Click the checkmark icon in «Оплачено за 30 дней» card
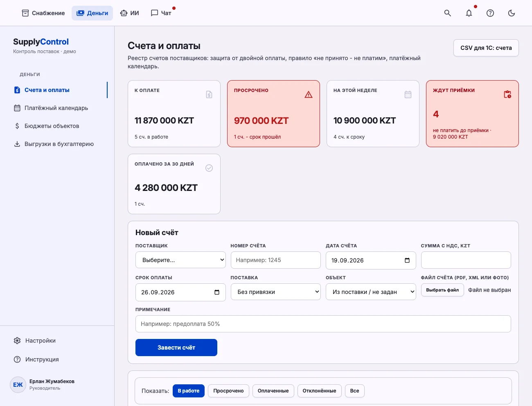The height and width of the screenshot is (406, 532). [x=209, y=168]
